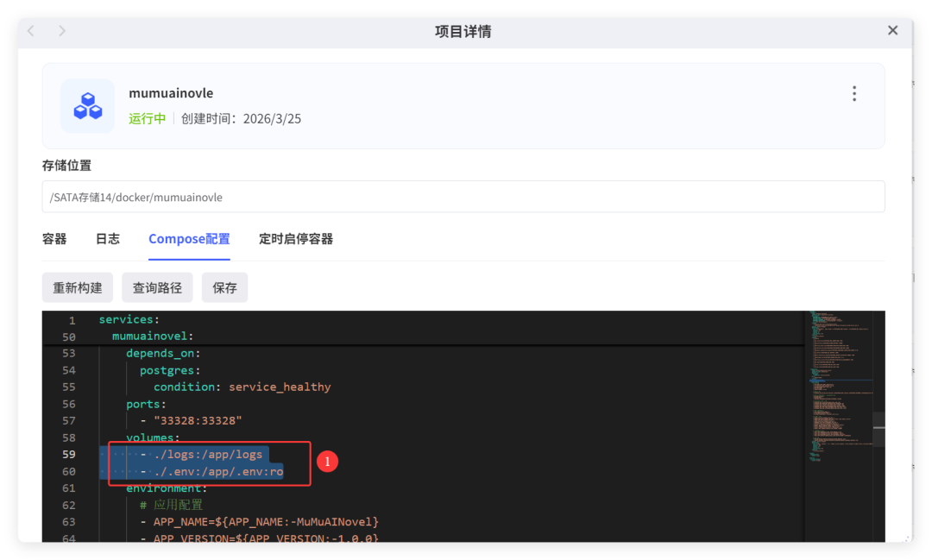Click the 运行中 status text

148,118
